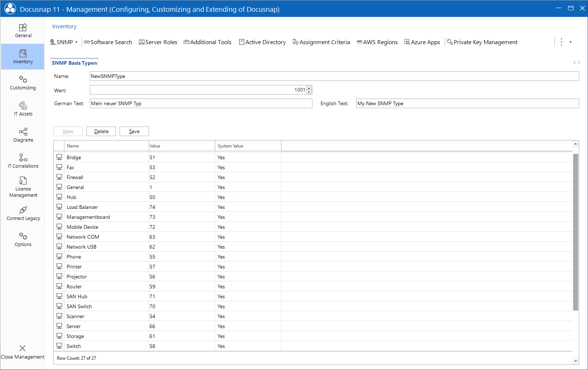
Task: Click the Inventory ribbon tab
Action: 64,26
